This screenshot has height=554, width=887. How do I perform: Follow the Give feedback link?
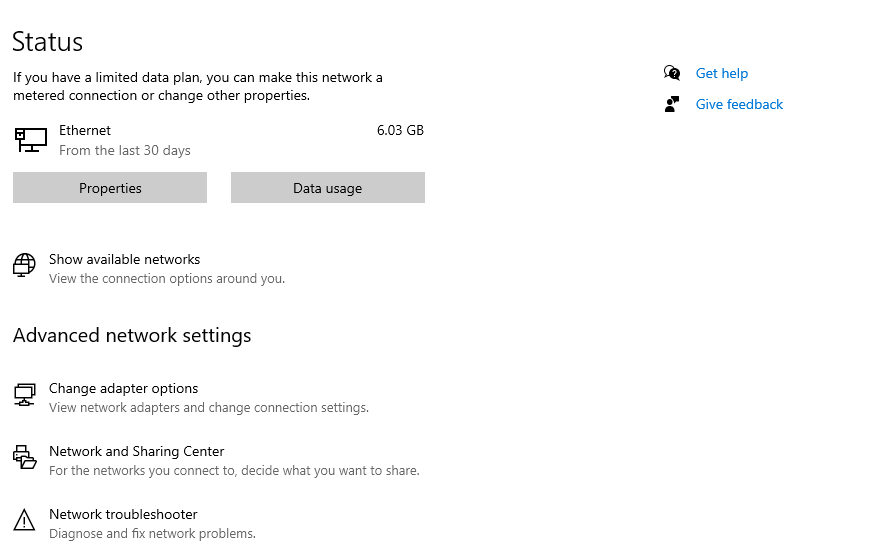[x=739, y=104]
